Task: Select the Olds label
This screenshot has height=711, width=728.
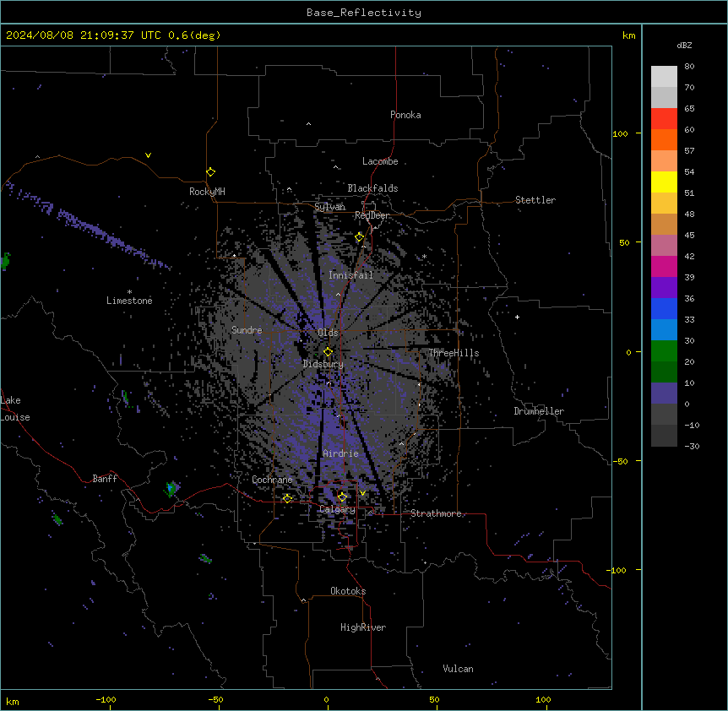Action: pyautogui.click(x=328, y=333)
